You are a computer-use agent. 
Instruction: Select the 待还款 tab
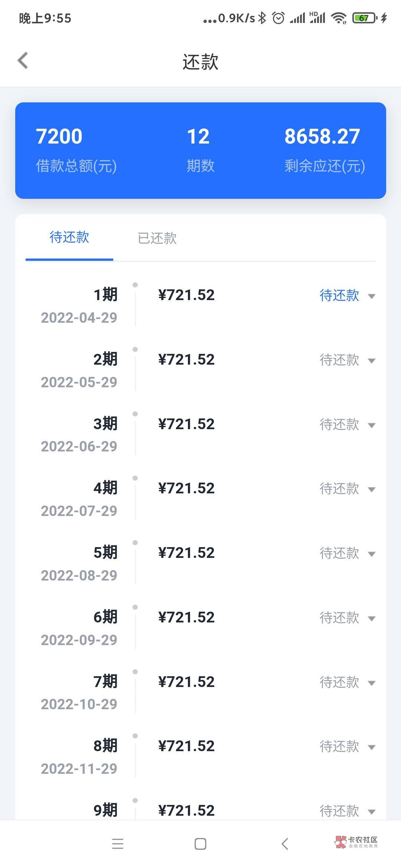[x=69, y=237]
